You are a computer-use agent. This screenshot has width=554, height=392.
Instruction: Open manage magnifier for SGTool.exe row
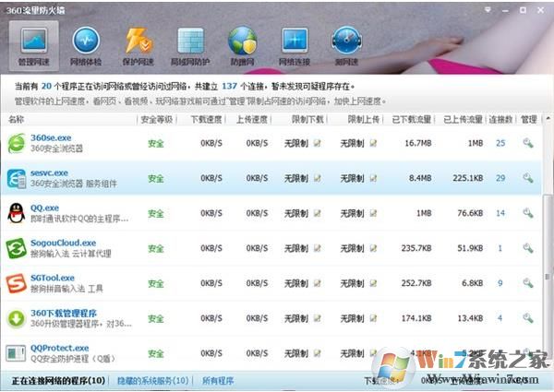click(x=528, y=282)
